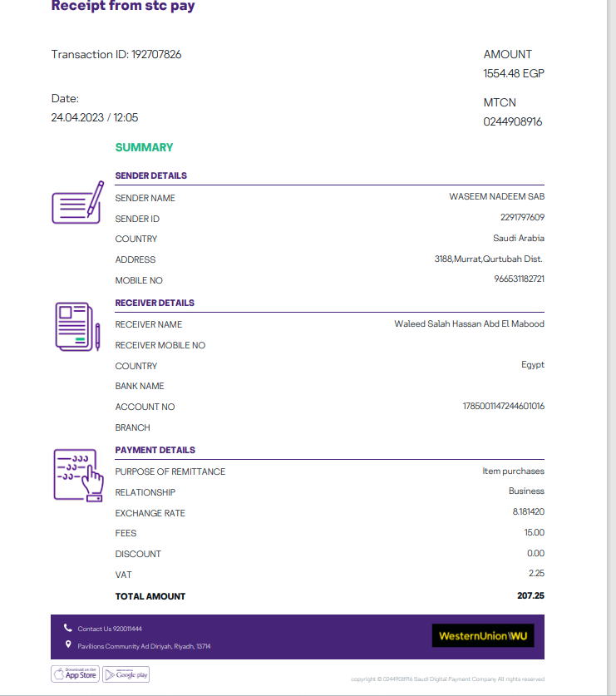This screenshot has height=696, width=616.
Task: Click relationship value Business
Action: [x=526, y=491]
